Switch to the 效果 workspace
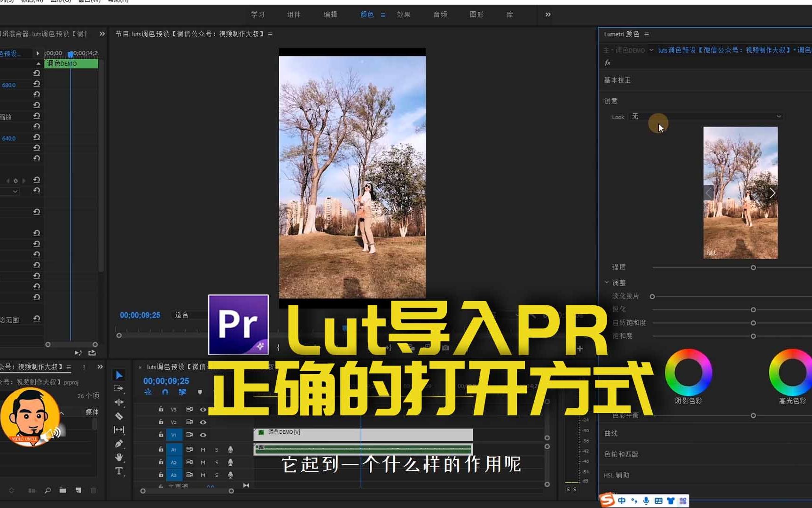This screenshot has width=812, height=508. coord(404,15)
